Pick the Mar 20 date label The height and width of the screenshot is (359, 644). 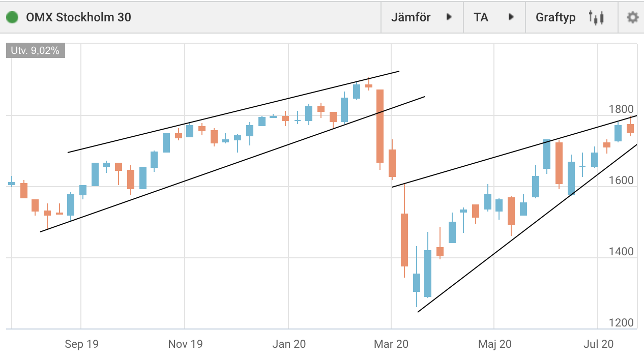pyautogui.click(x=391, y=344)
